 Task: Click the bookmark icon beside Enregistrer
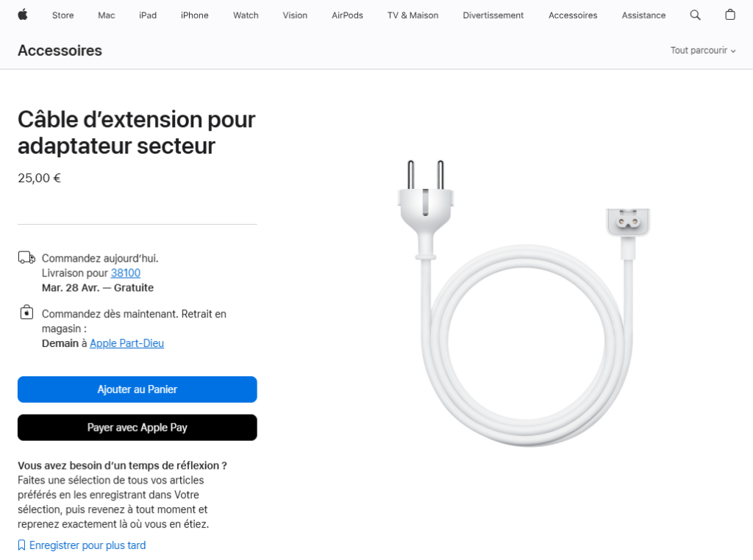[21, 545]
